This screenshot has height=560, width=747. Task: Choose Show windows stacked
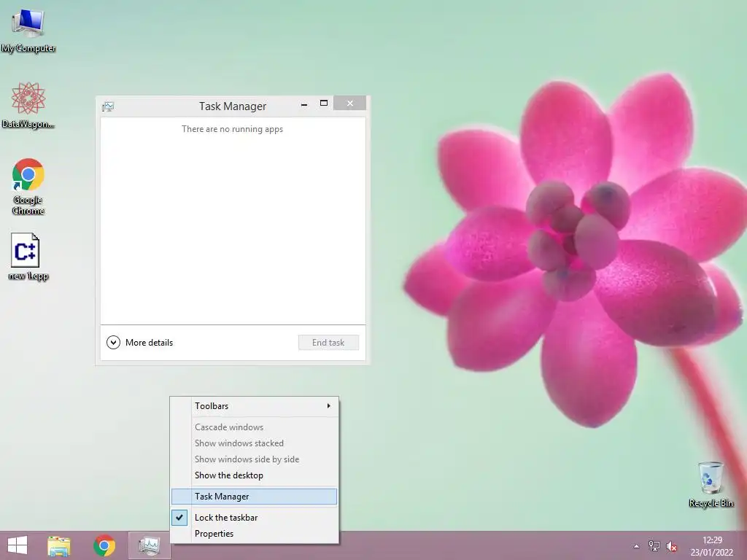(255, 443)
